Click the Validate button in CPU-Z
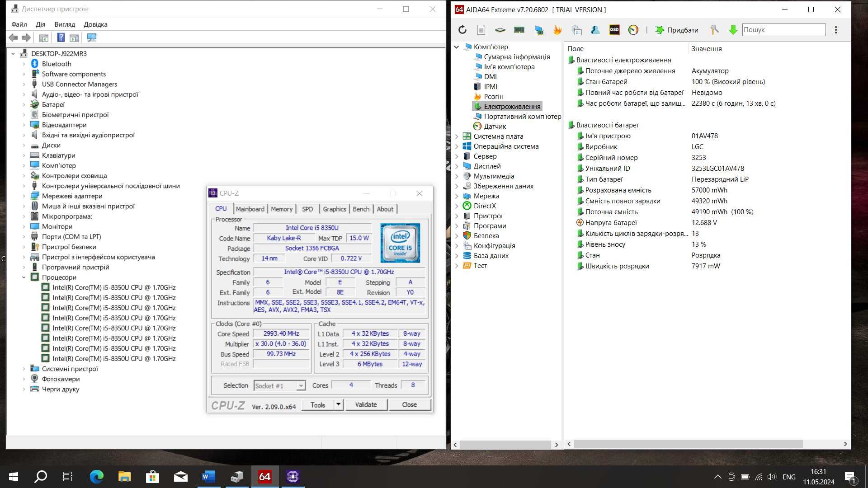This screenshot has width=868, height=488. (x=366, y=404)
